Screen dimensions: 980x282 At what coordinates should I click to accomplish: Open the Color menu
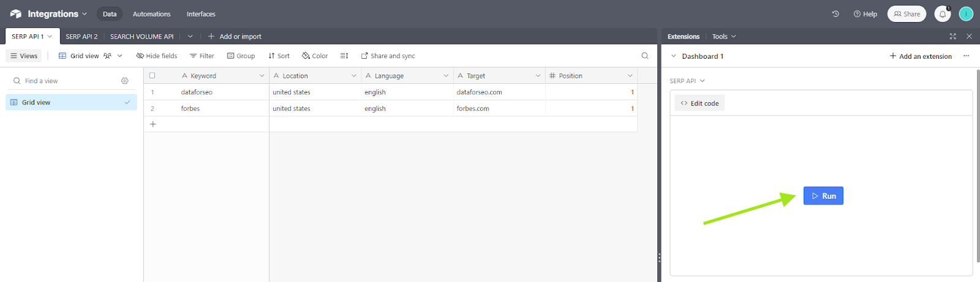click(315, 56)
